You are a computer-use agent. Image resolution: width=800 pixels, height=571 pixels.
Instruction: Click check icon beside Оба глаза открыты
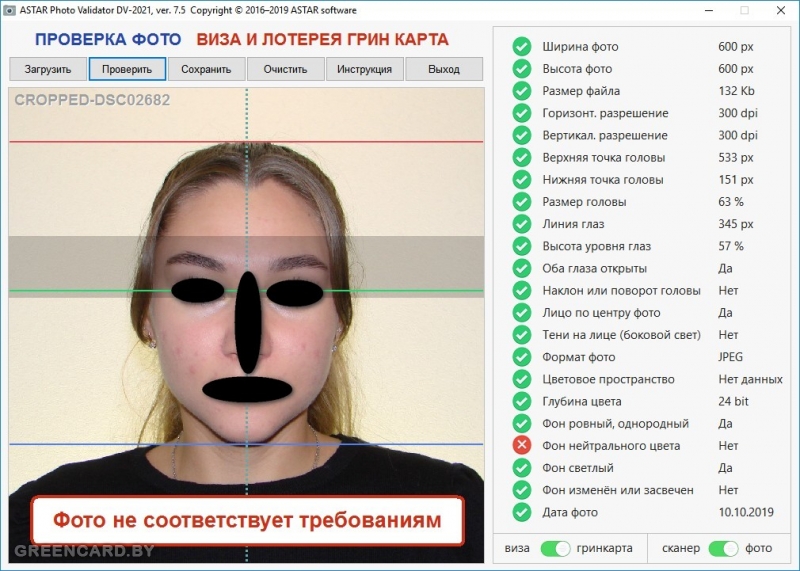522,268
